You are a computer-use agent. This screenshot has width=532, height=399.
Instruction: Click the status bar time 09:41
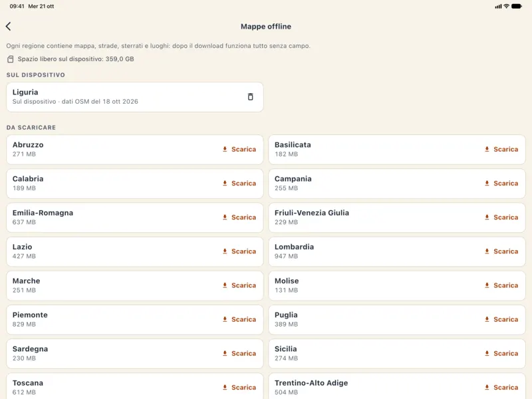point(17,6)
